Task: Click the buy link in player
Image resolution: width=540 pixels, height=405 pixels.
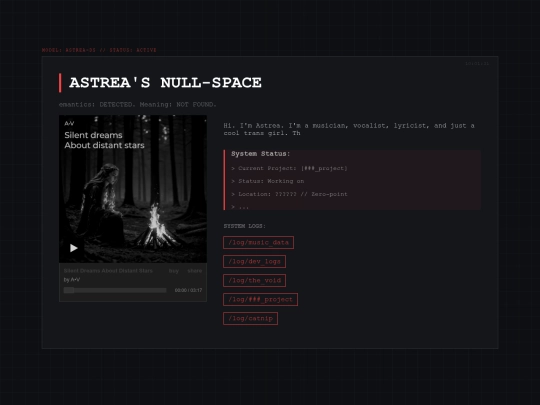Action: tap(174, 271)
